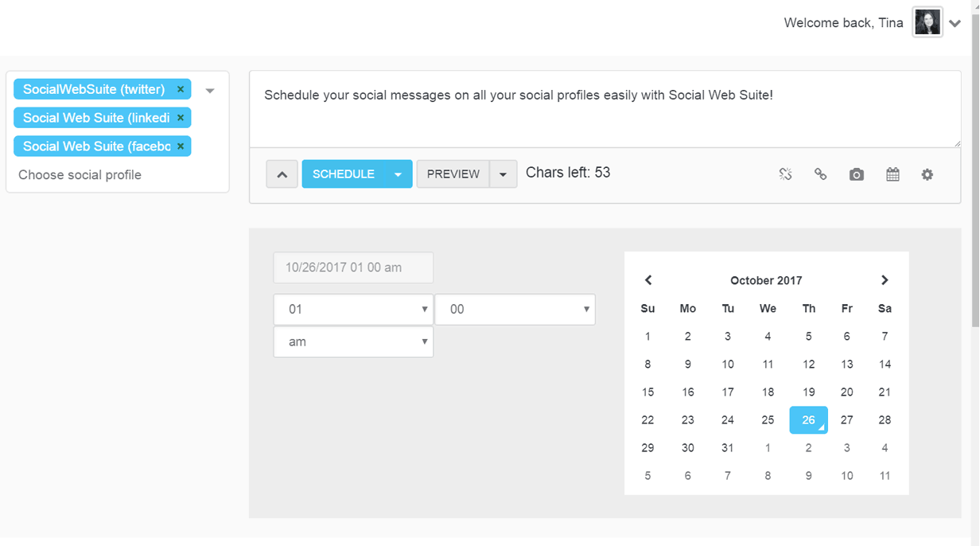
Task: Click the camera icon to add image
Action: pyautogui.click(x=856, y=174)
